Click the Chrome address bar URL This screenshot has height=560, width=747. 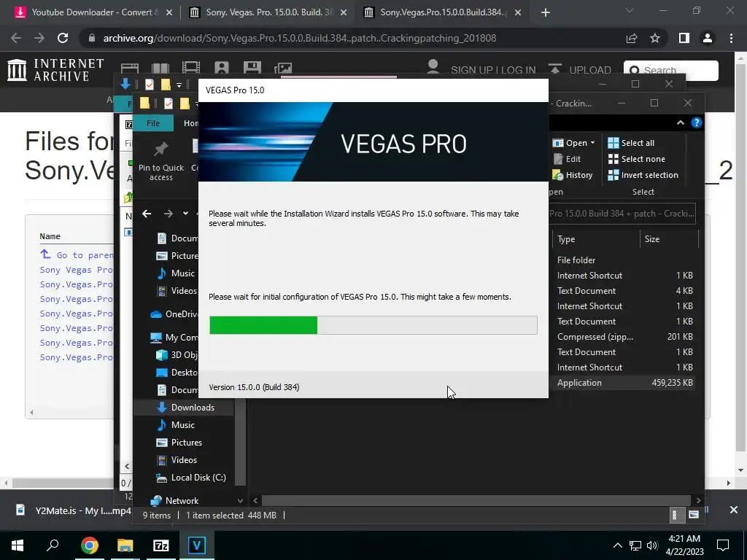click(x=300, y=38)
